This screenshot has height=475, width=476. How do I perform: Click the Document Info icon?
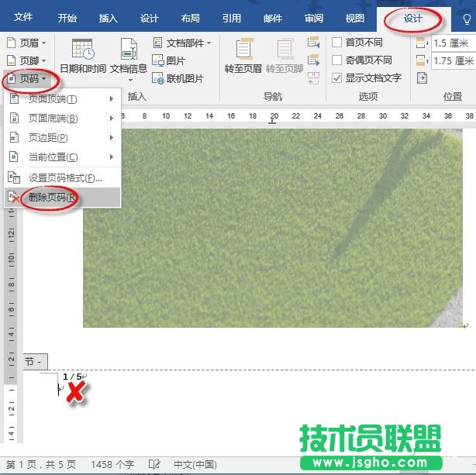pos(129,51)
